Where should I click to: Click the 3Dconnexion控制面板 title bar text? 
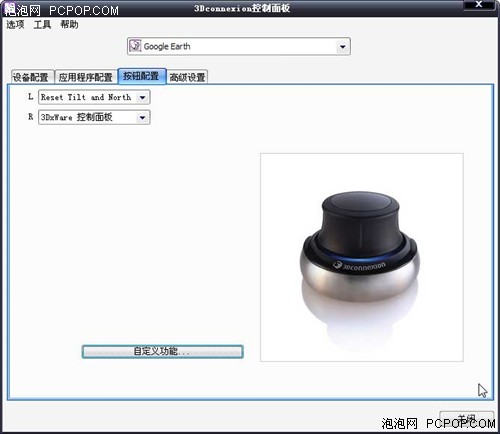(x=242, y=8)
